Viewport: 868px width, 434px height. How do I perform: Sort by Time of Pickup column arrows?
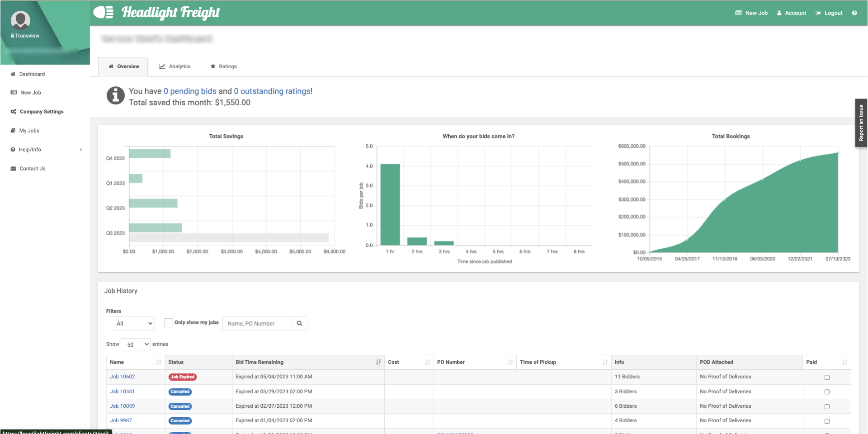(x=605, y=362)
